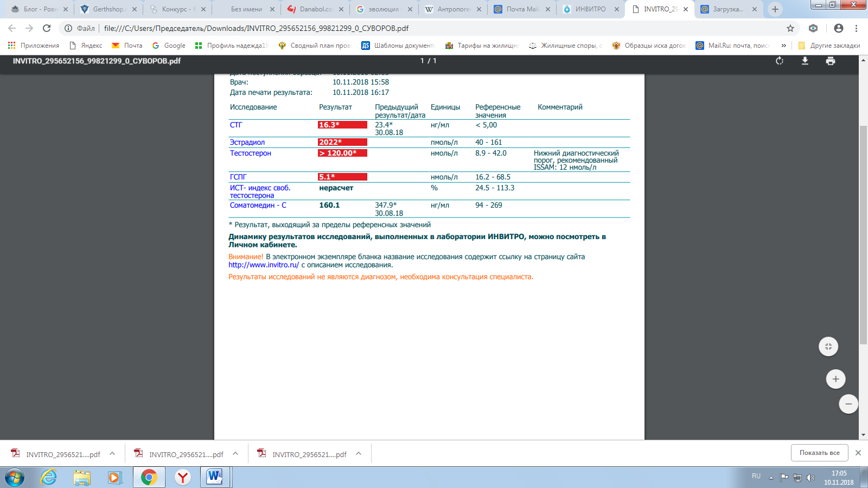Switch keyboard layout from RU in tray
Screen dimensions: 868x488
757,476
